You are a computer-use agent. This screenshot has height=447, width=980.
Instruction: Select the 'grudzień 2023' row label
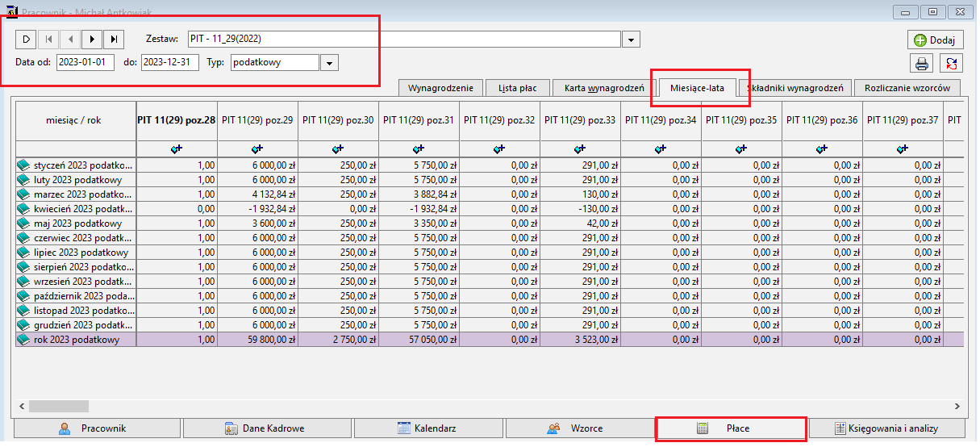click(83, 325)
